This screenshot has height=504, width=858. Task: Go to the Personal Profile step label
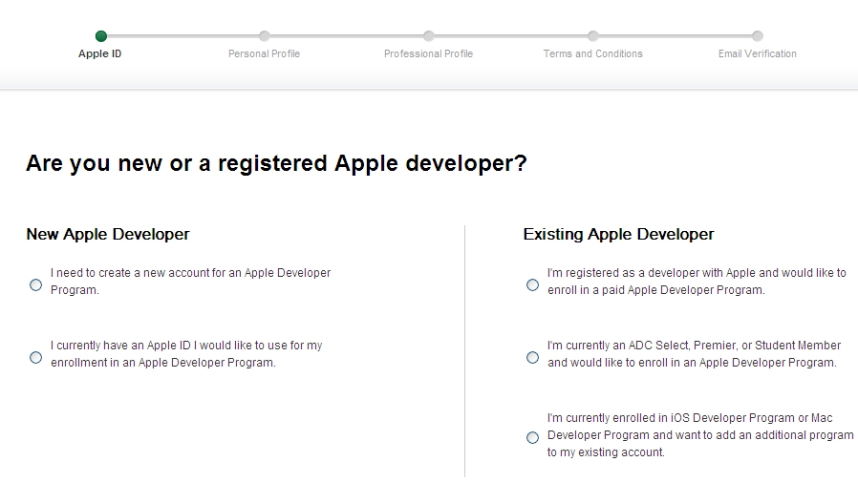click(x=265, y=53)
